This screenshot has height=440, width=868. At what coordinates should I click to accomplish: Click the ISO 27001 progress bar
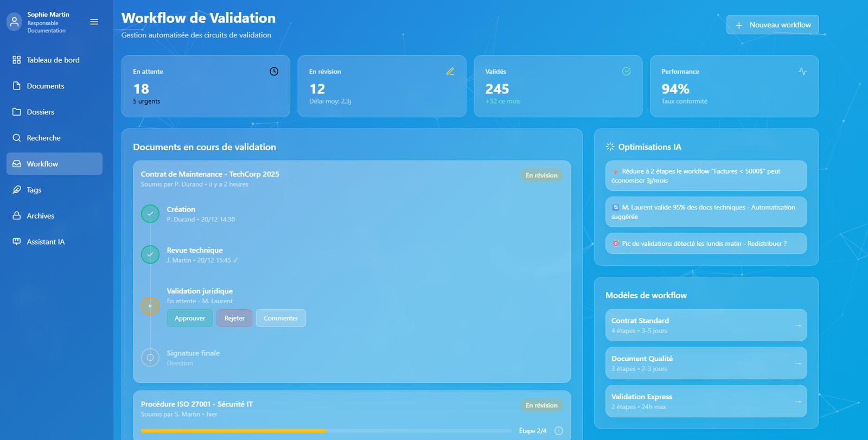click(325, 431)
